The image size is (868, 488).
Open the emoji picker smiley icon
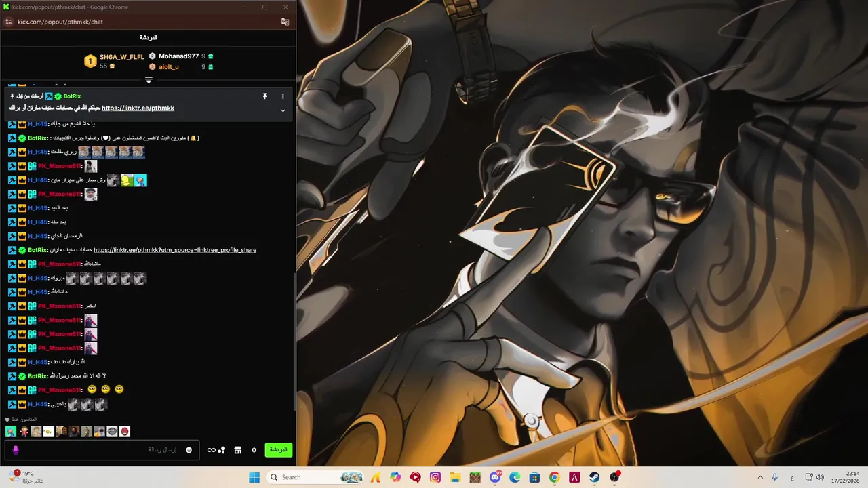click(189, 450)
